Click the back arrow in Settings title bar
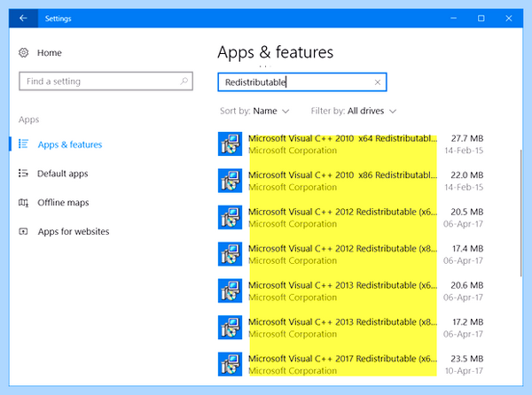 coord(23,19)
